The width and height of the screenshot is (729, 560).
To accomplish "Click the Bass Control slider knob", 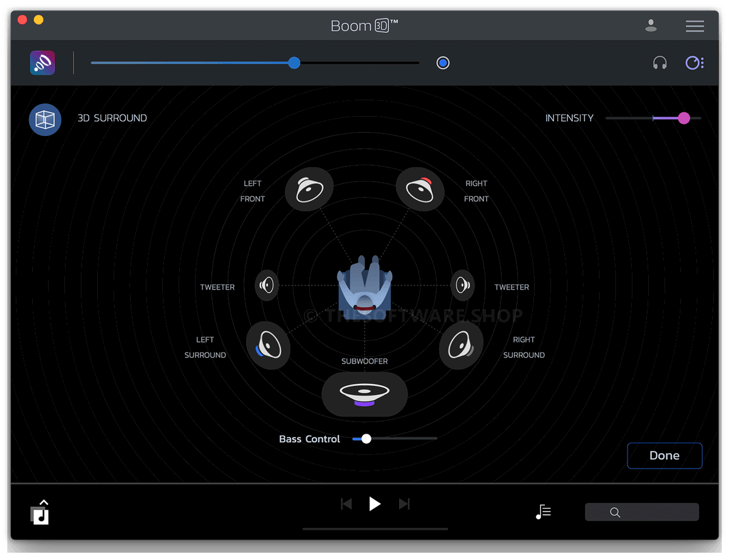I will click(x=366, y=439).
